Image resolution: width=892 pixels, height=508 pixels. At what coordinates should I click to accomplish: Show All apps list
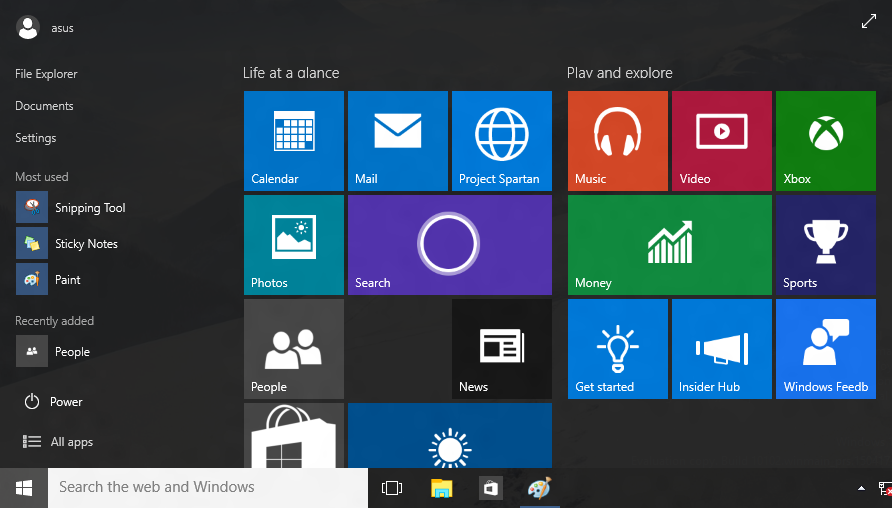click(57, 441)
